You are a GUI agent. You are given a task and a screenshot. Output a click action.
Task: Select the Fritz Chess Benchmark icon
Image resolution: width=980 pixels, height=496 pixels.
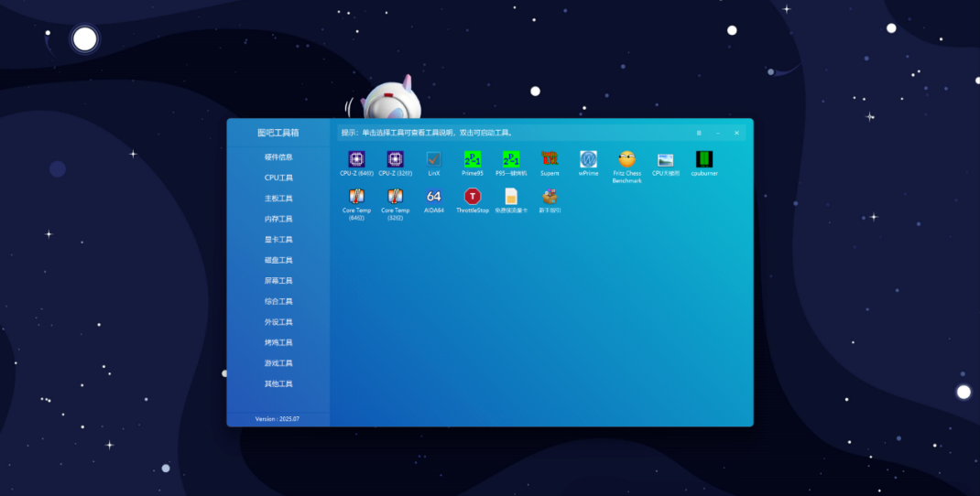point(626,159)
